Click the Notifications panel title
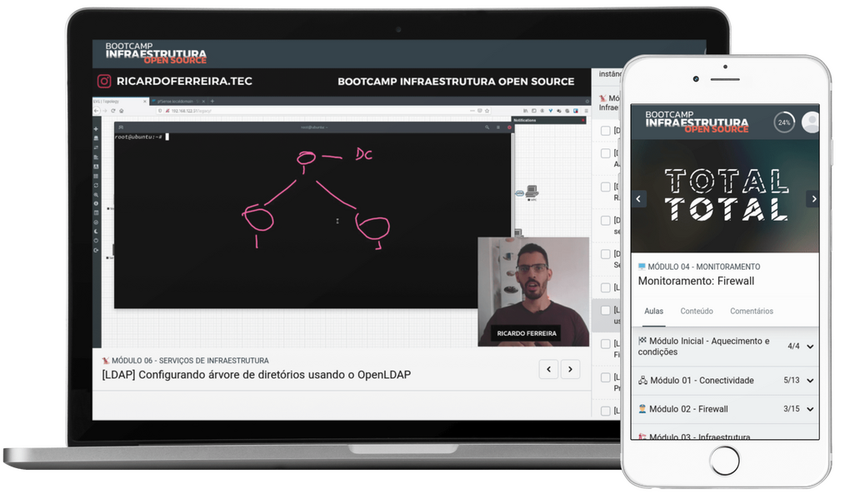The width and height of the screenshot is (850, 504). click(x=525, y=120)
